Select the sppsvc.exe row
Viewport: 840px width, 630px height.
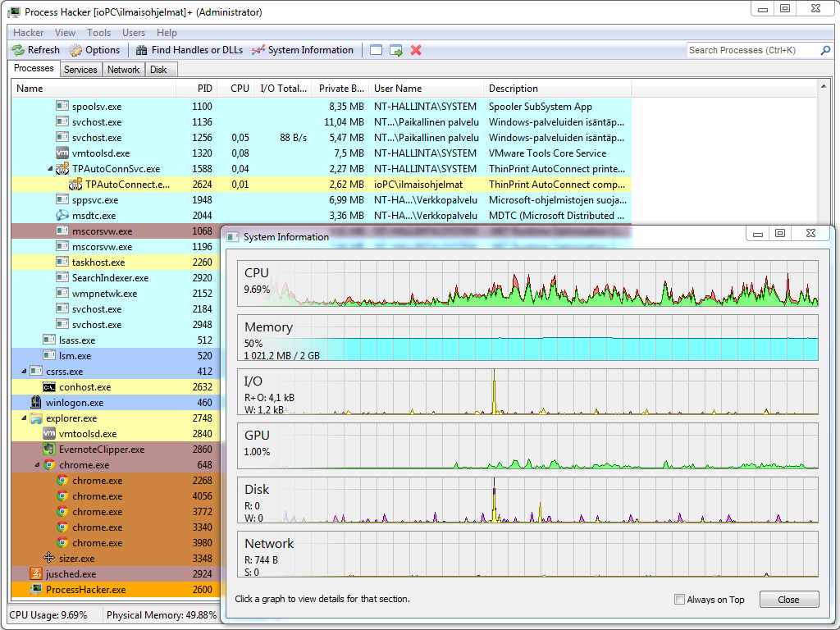coord(322,200)
